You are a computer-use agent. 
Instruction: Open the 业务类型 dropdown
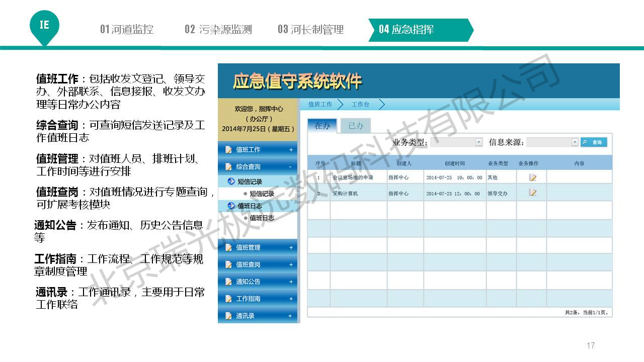[478, 142]
